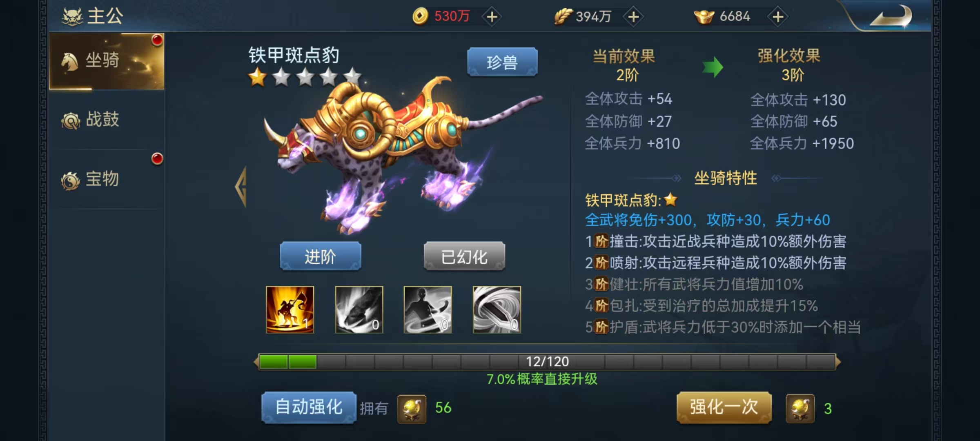Click the plus icon beside gold coins 530万

(x=492, y=17)
